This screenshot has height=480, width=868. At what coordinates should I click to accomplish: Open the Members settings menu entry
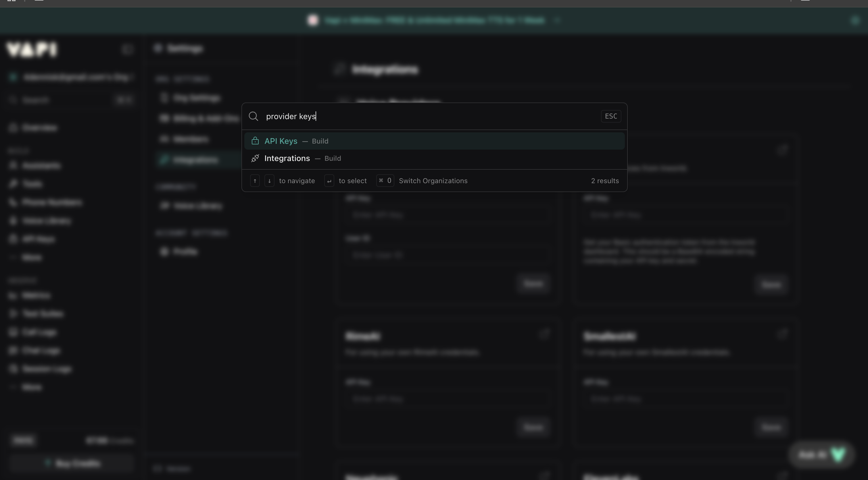[190, 139]
